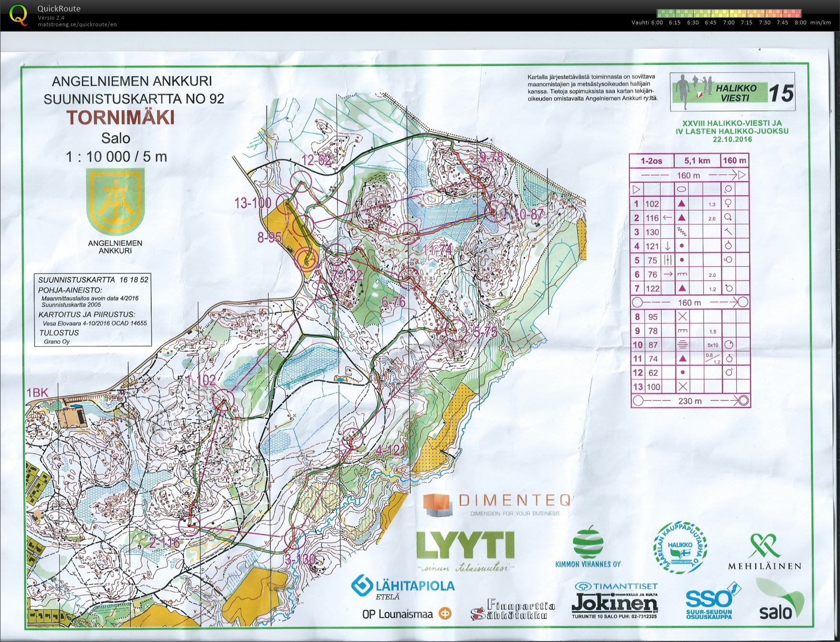Click the LYYTI sponsor logo
The image size is (840, 642).
pos(465,545)
